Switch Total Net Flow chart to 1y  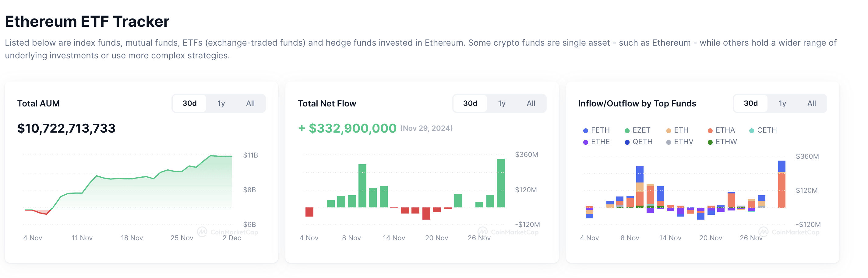coord(502,103)
